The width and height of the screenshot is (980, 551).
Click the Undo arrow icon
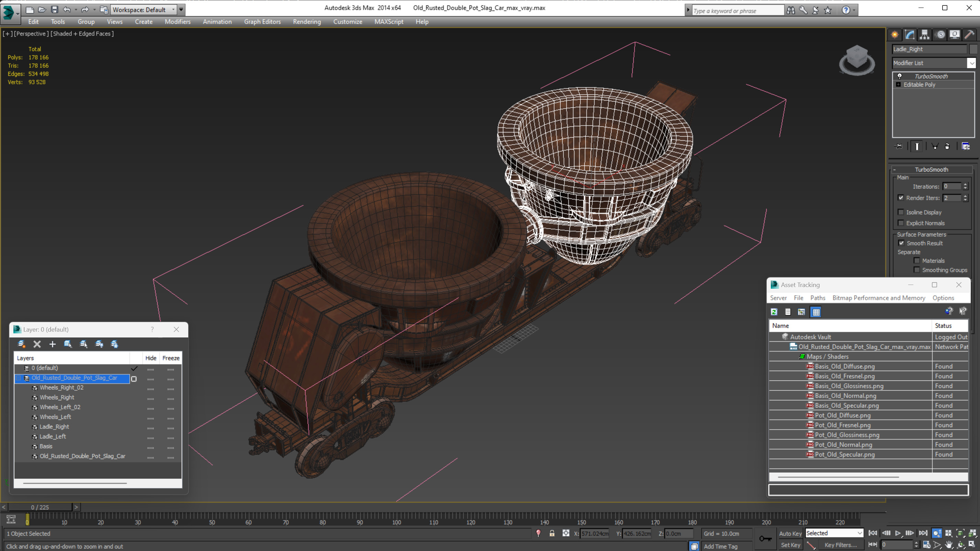click(x=67, y=10)
